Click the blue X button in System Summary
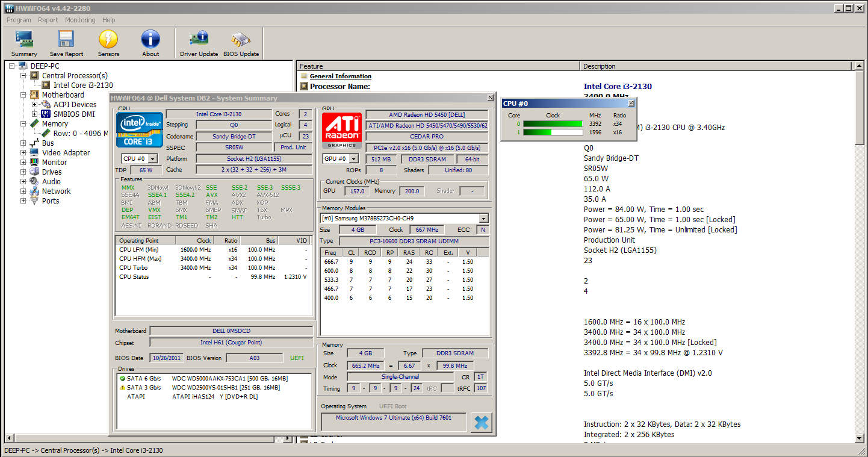 481,423
